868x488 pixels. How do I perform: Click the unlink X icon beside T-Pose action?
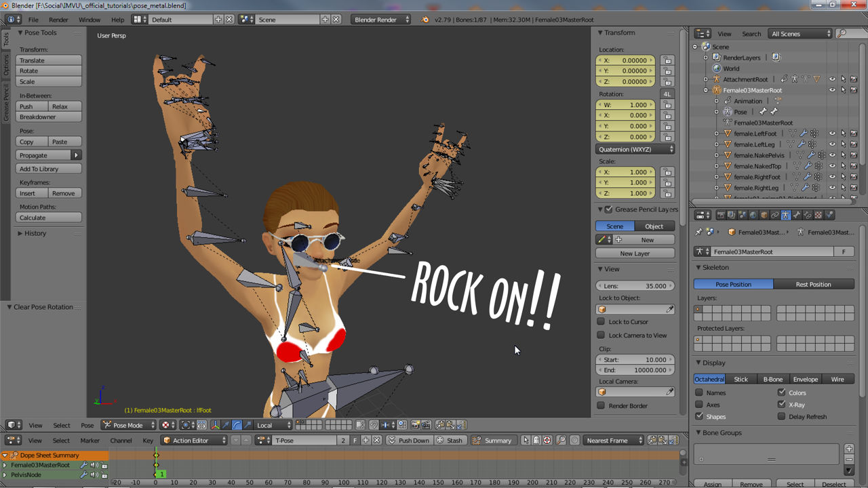(376, 441)
